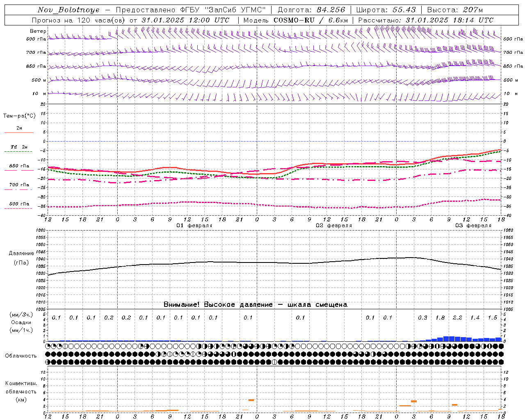Click dotted line sample under 500 гПа legend

[x=18, y=209]
